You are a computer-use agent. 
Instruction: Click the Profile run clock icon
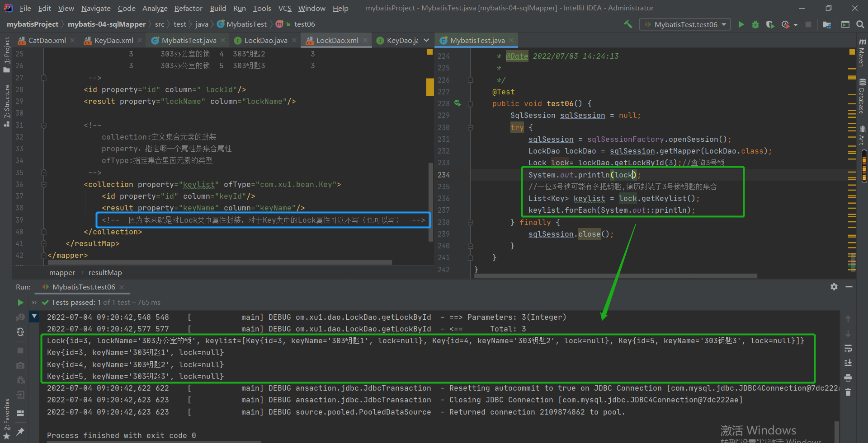(786, 24)
